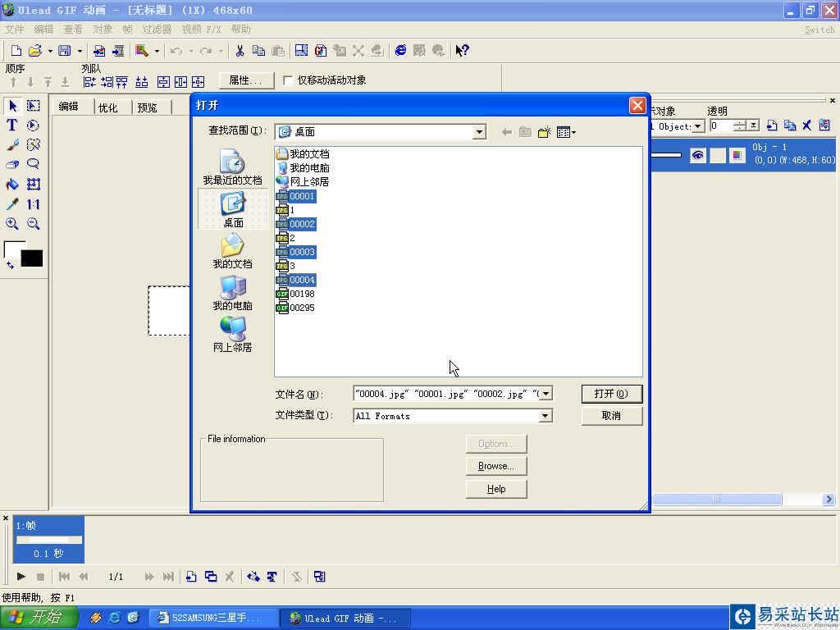The width and height of the screenshot is (840, 630).
Task: Click the swap colors arrow icon
Action: click(10, 265)
